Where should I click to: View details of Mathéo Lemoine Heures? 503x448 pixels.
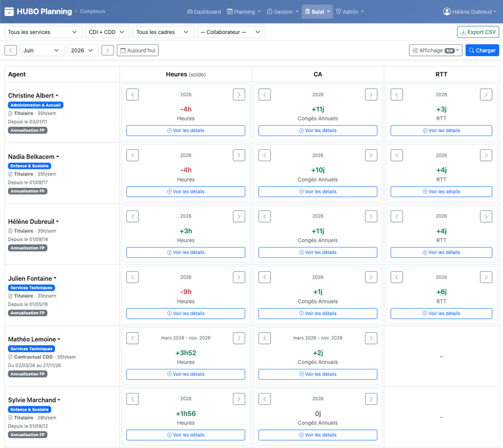point(186,374)
